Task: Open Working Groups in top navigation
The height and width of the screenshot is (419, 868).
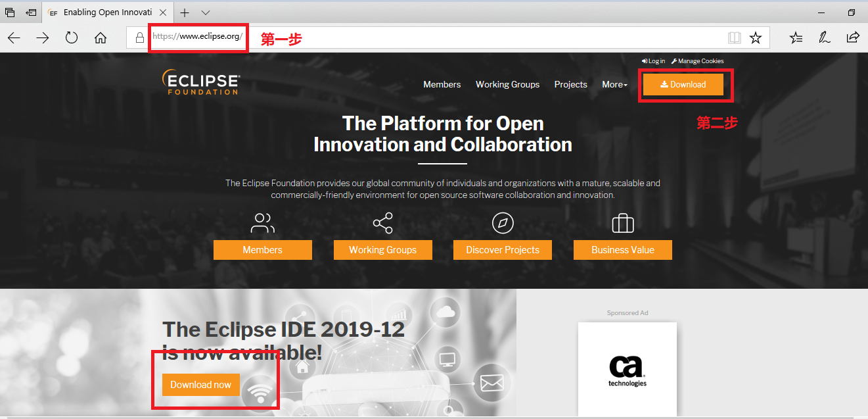Action: [507, 84]
